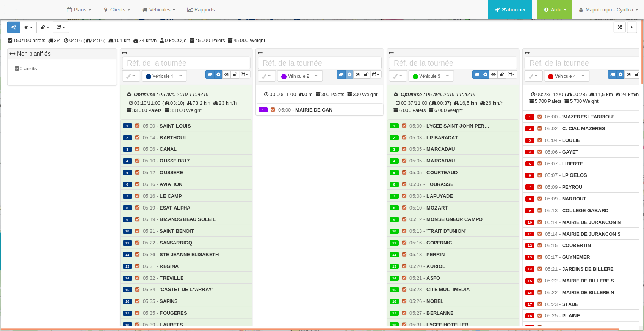644x331 pixels.
Task: Click the 0 arrêts unplanned entry
Action: point(26,69)
